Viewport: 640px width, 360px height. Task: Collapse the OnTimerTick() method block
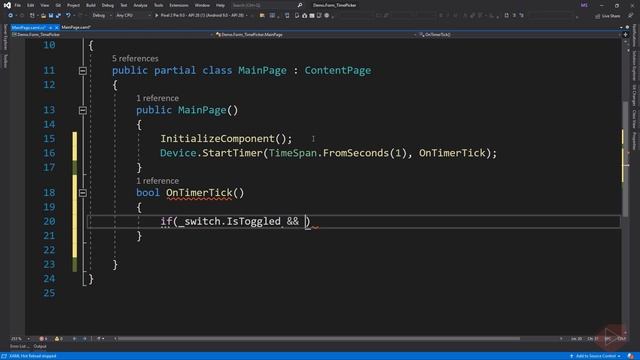[82, 193]
